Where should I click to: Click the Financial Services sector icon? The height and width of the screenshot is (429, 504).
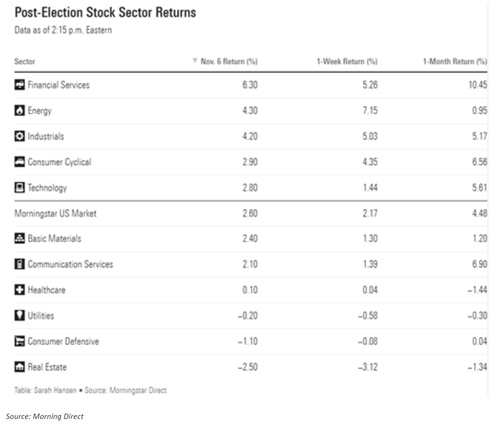(20, 85)
